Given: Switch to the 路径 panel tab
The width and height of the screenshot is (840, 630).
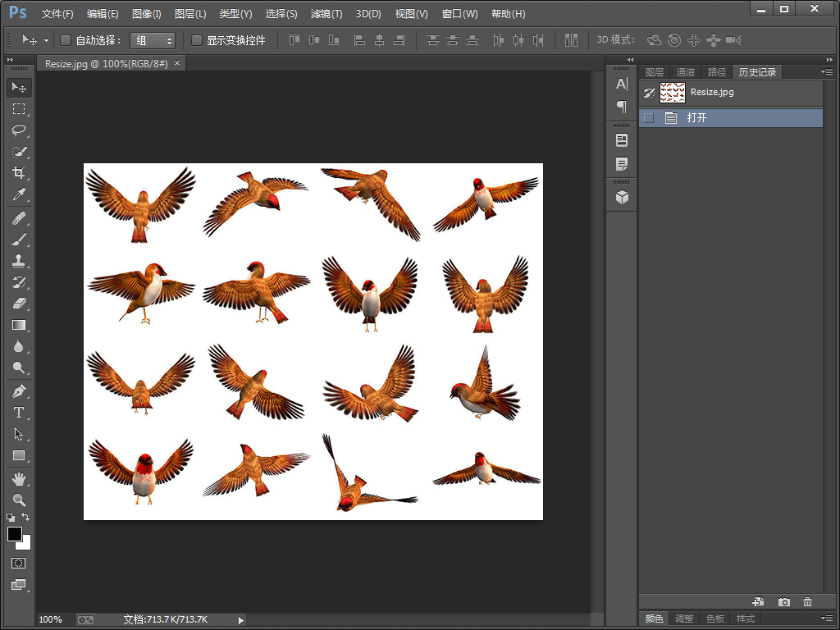Looking at the screenshot, I should [x=716, y=72].
